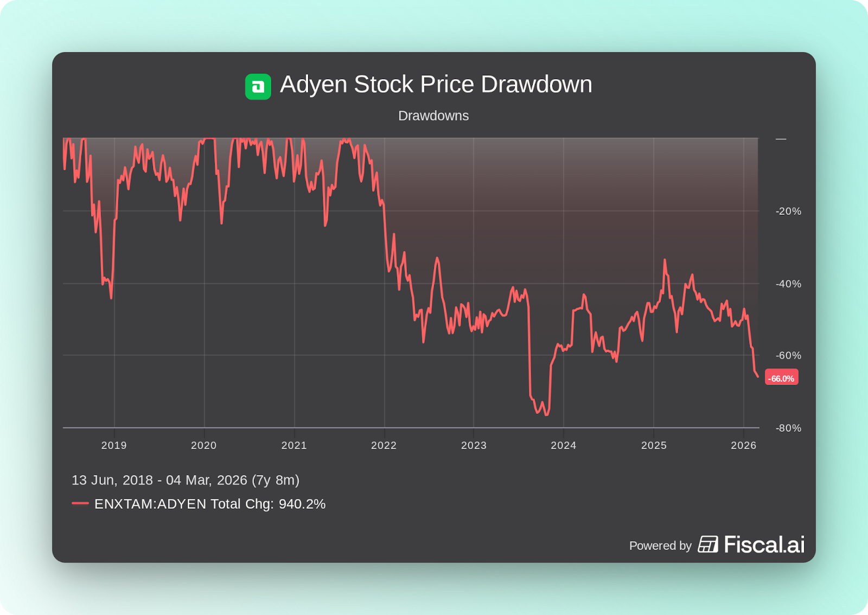Screen dimensions: 868x615
Task: Click the -40% y-axis label
Action: (x=788, y=284)
